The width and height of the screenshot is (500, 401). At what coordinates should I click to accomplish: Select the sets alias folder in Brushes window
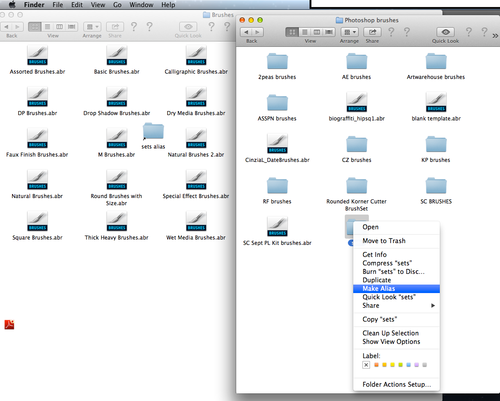coord(153,131)
